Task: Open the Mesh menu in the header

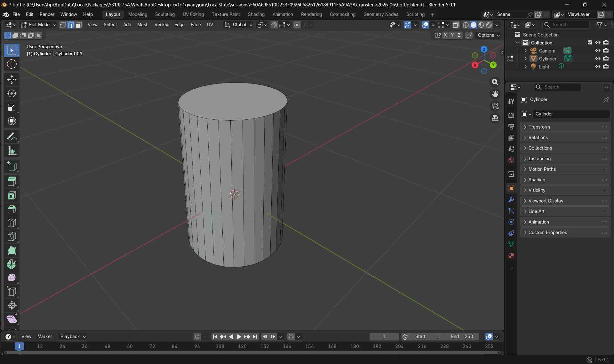Action: pyautogui.click(x=143, y=25)
